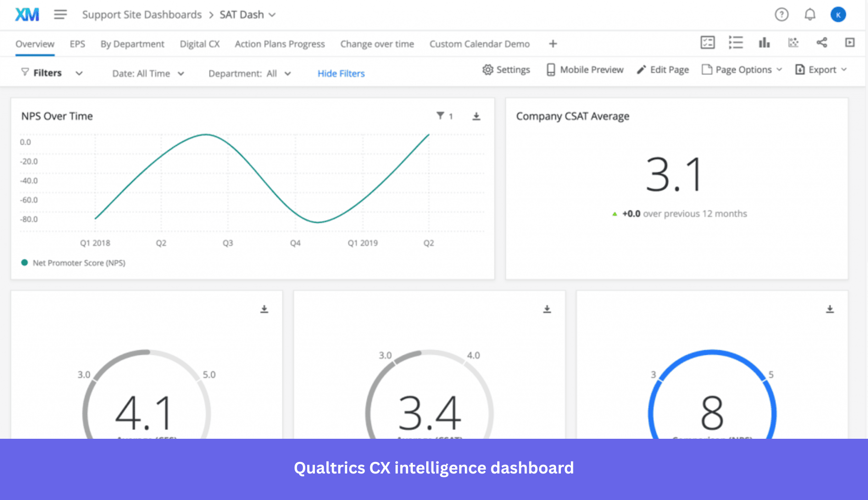The image size is (868, 500).
Task: Expand the Filters dropdown
Action: tap(52, 73)
